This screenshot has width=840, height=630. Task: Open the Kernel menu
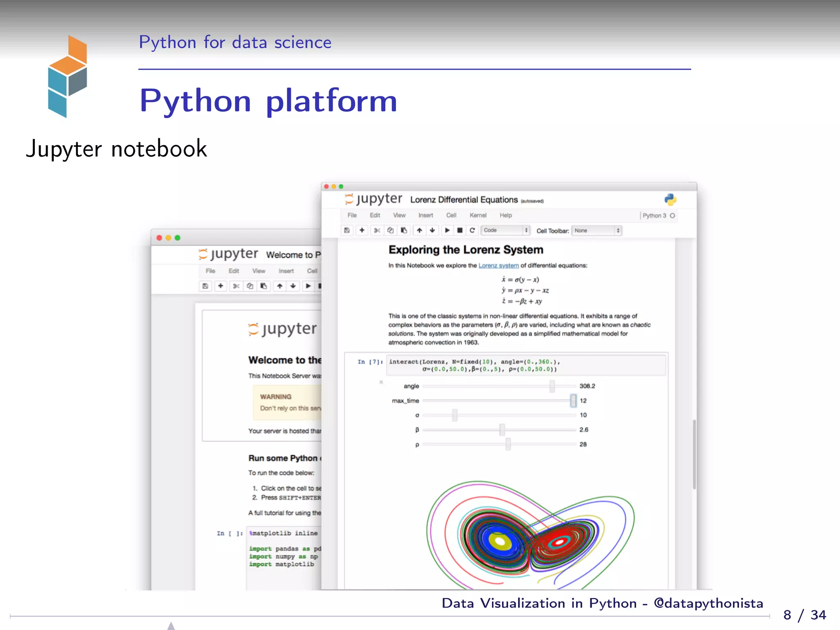[x=478, y=215]
